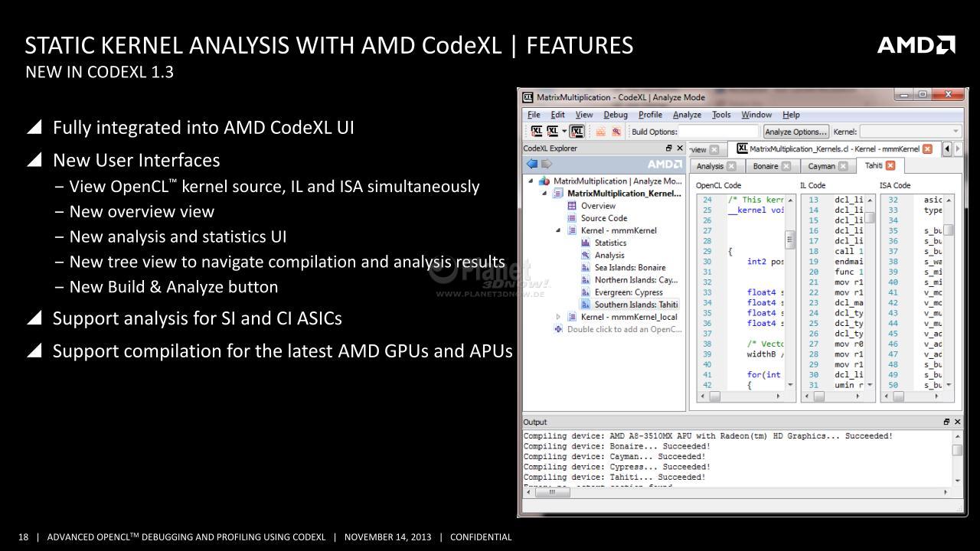
Task: Click the grey forward arrow in CodeXL Explorer
Action: 547,164
